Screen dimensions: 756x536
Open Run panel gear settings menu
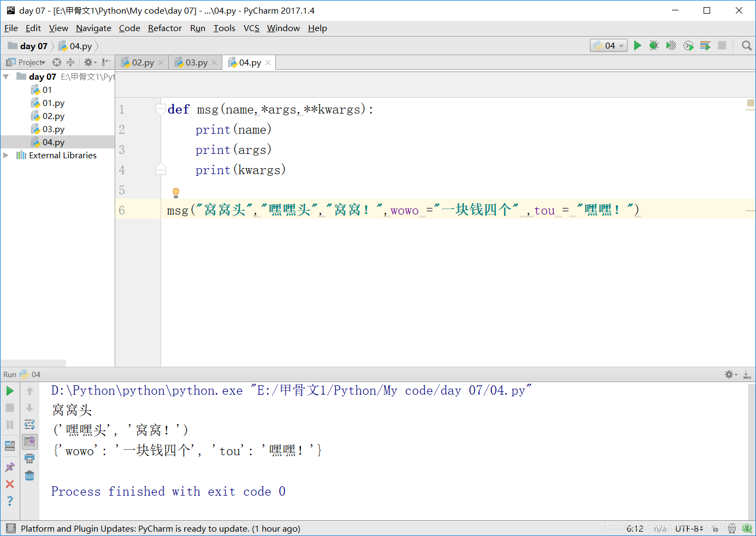pyautogui.click(x=731, y=374)
